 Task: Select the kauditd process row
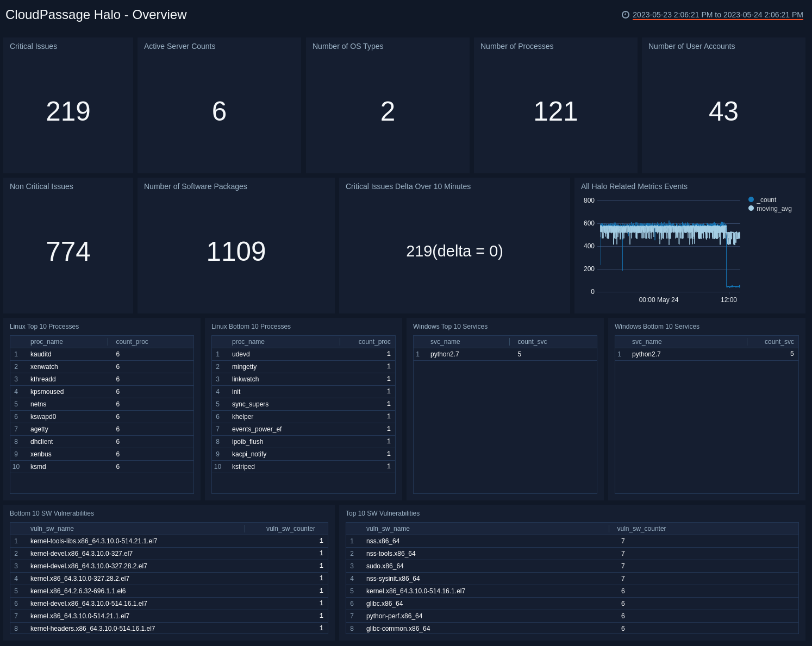coord(41,354)
